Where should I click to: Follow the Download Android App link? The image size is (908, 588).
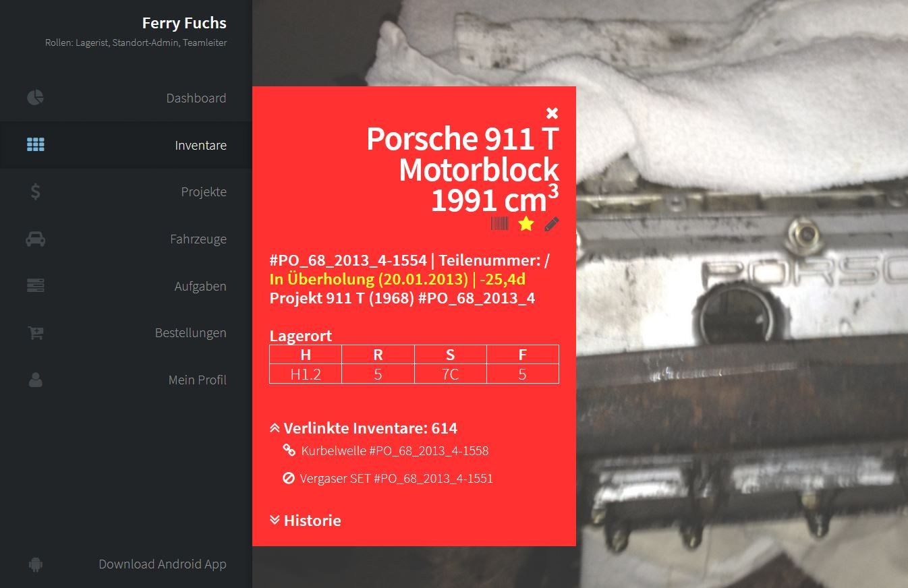click(163, 564)
